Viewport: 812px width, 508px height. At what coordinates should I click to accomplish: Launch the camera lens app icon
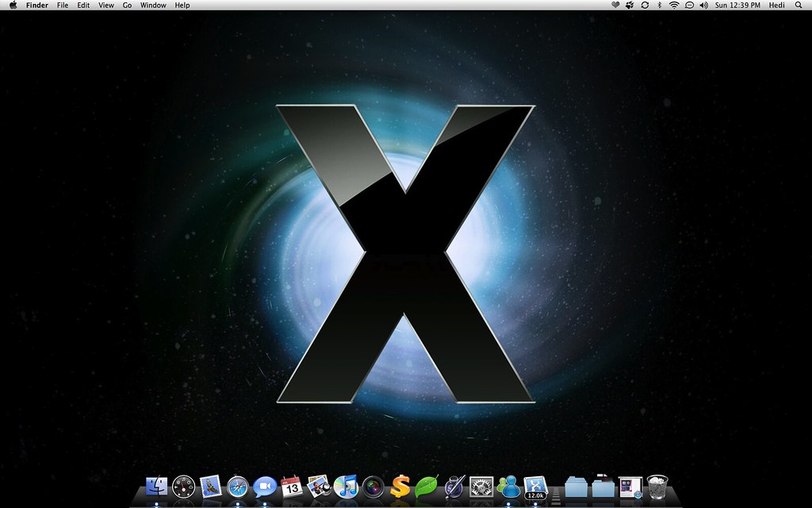tap(373, 487)
